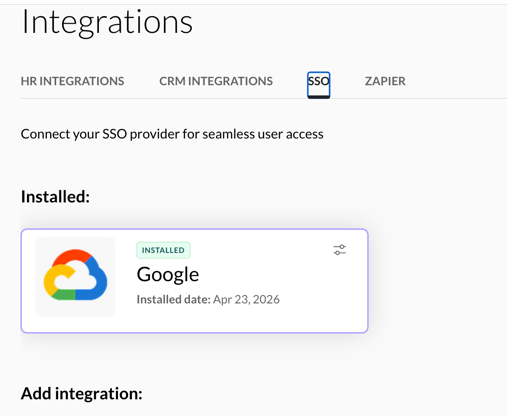Click the dark underline beneath SSO tab
The height and width of the screenshot is (416, 507).
click(318, 97)
